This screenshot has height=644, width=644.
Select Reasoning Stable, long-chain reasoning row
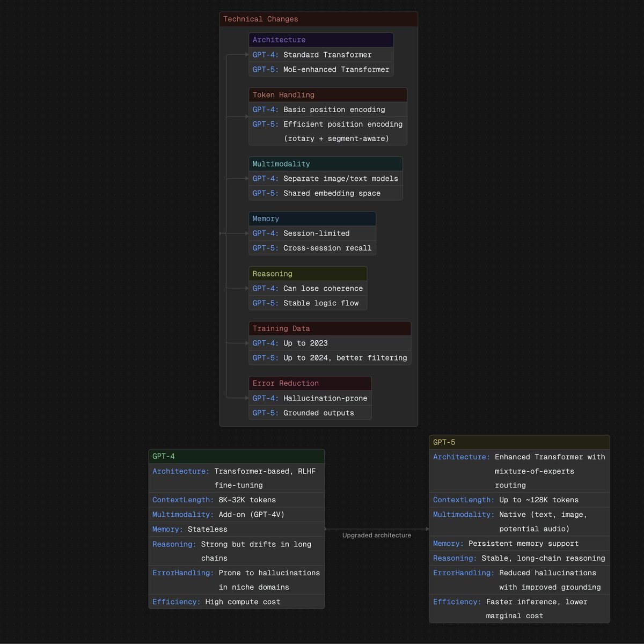coord(519,558)
